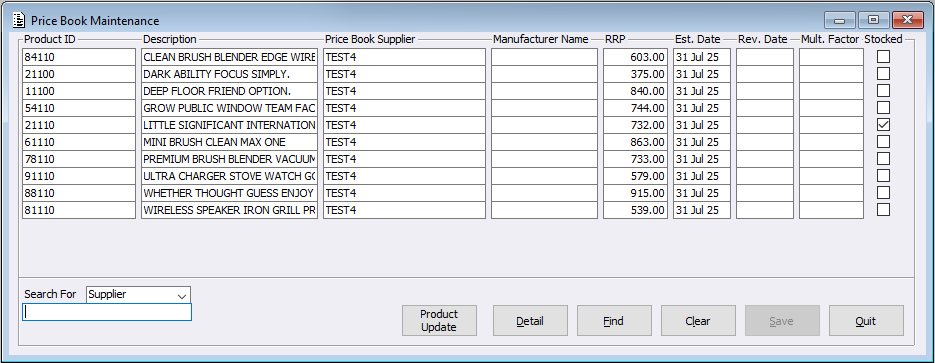
Task: Click description DEEP FLOOR FRIEND OPTION.
Action: tap(230, 91)
